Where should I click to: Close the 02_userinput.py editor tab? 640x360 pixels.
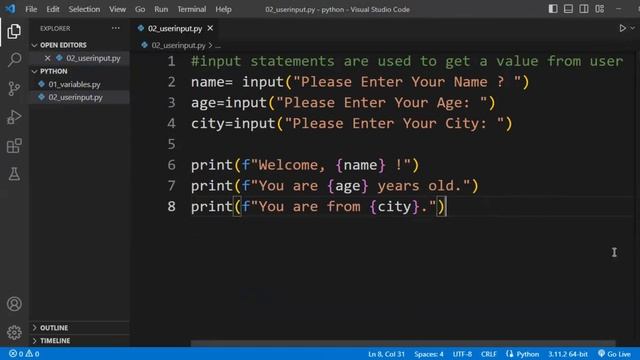point(210,28)
